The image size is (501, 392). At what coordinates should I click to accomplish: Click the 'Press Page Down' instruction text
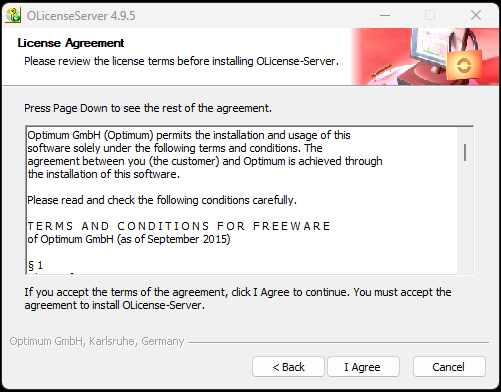(x=148, y=108)
